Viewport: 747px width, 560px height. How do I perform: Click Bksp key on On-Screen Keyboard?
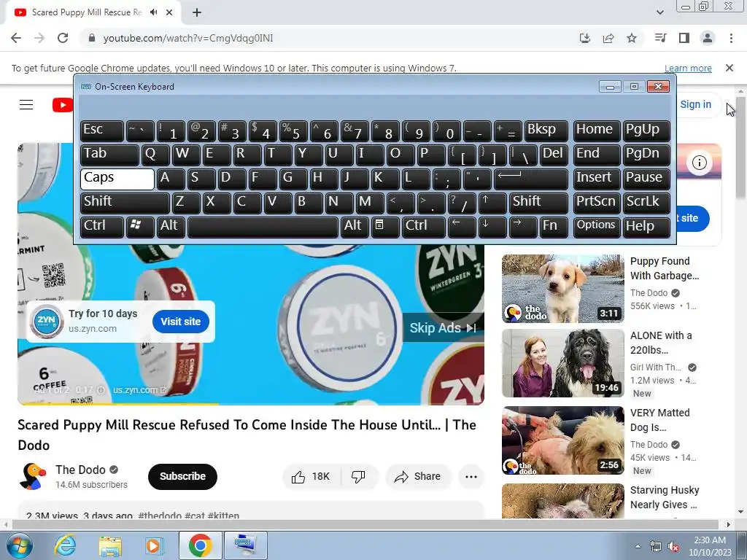(x=546, y=130)
